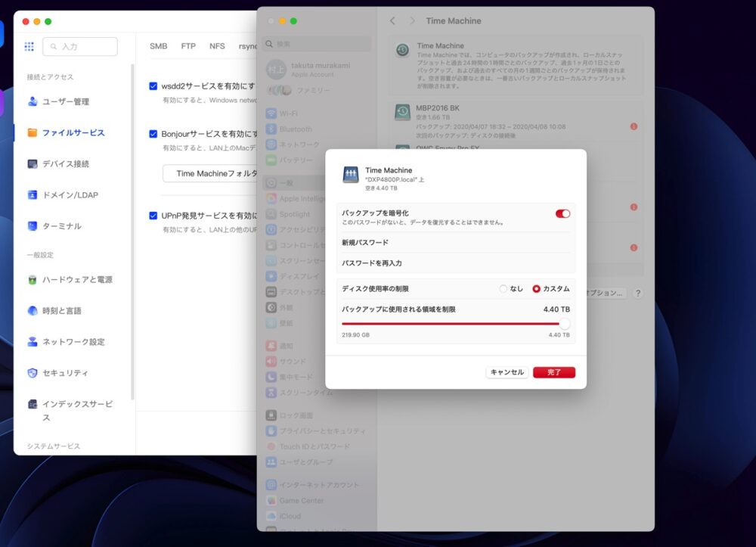Open the app grid icon beside search
This screenshot has height=547, width=756.
click(29, 46)
